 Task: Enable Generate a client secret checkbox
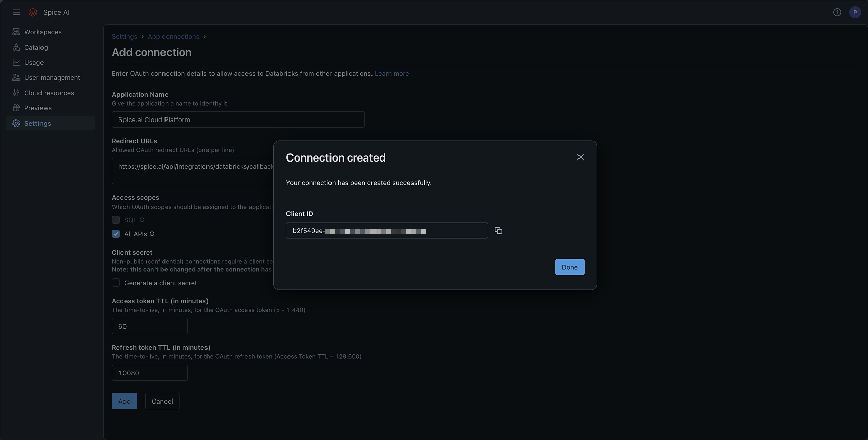tap(116, 283)
